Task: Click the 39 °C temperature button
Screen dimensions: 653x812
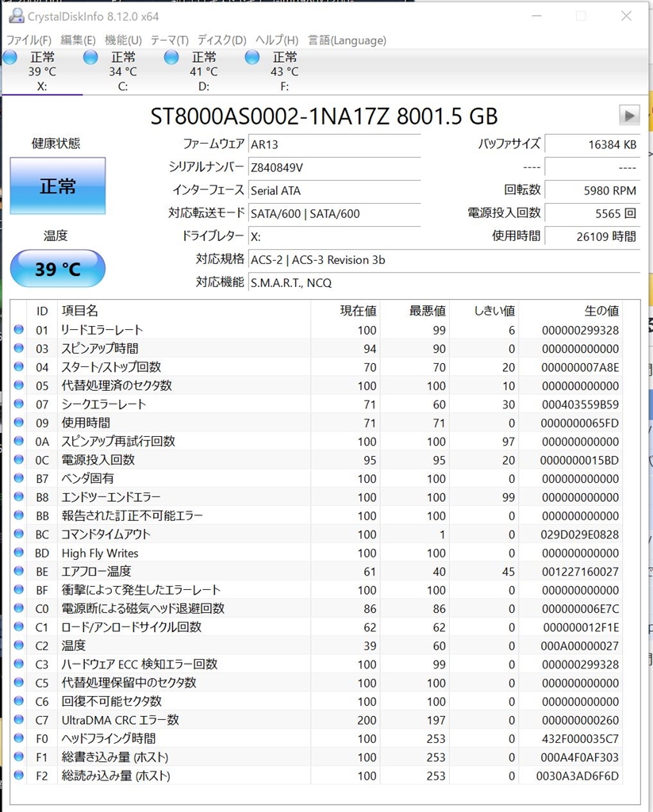Action: tap(58, 268)
